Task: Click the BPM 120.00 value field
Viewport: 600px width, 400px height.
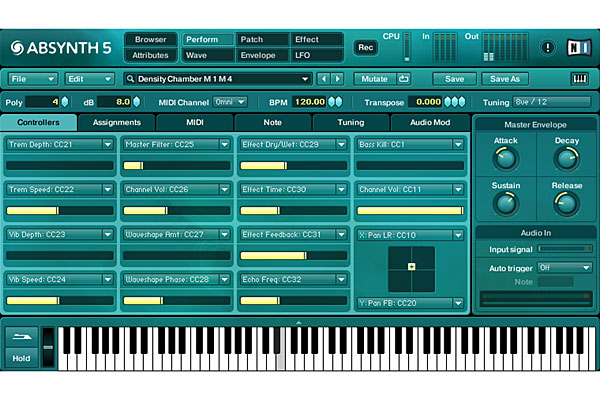Action: [310, 102]
